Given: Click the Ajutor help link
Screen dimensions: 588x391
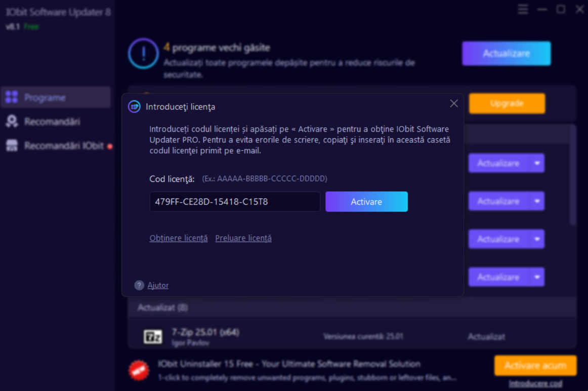Looking at the screenshot, I should (x=158, y=285).
